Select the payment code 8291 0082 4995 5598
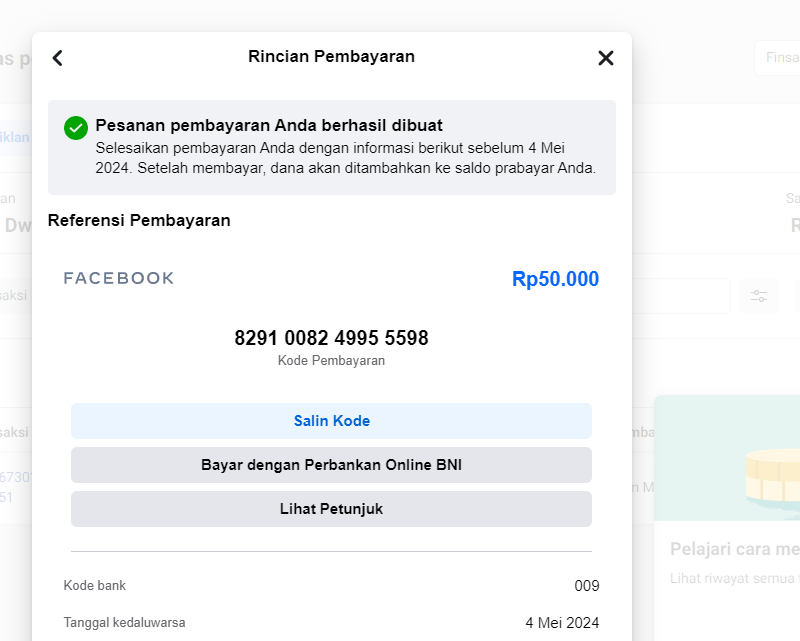This screenshot has height=641, width=800. [331, 338]
